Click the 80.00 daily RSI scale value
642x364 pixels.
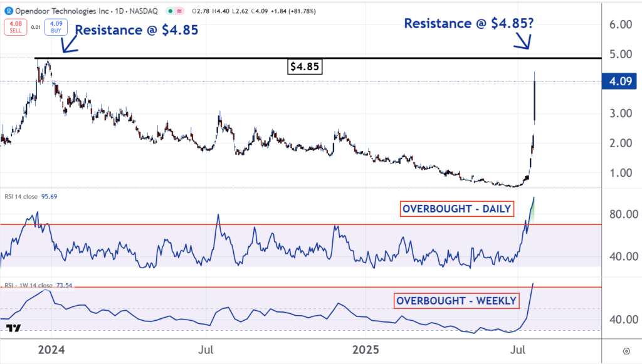tap(624, 214)
